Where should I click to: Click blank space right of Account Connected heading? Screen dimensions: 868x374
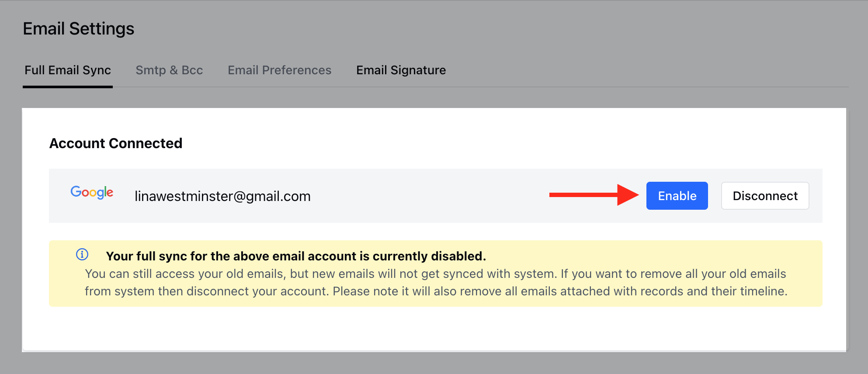click(503, 143)
